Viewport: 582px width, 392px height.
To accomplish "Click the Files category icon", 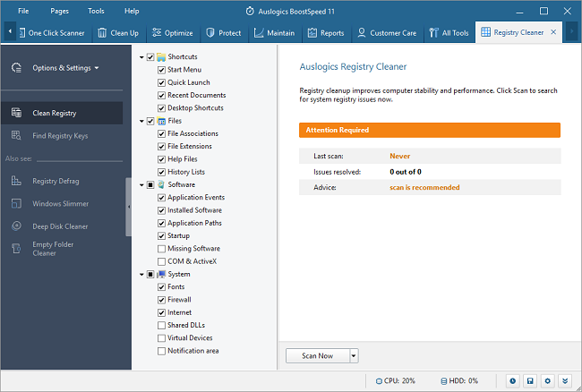I will [161, 122].
